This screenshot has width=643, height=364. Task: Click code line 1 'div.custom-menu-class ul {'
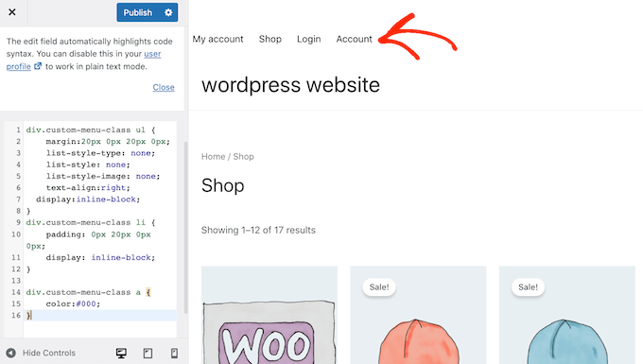tap(91, 130)
